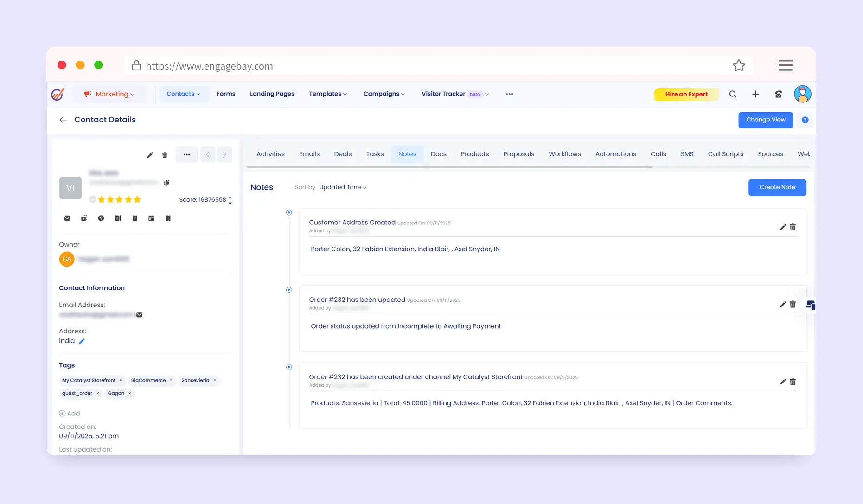Expand the Campaigns menu
The width and height of the screenshot is (863, 504).
click(384, 94)
